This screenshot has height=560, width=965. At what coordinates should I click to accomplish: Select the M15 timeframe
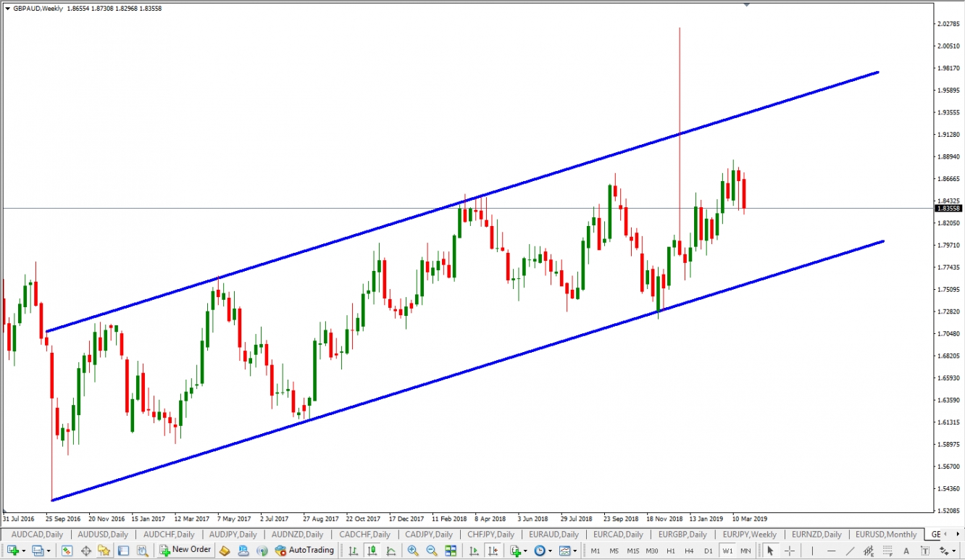coord(632,551)
